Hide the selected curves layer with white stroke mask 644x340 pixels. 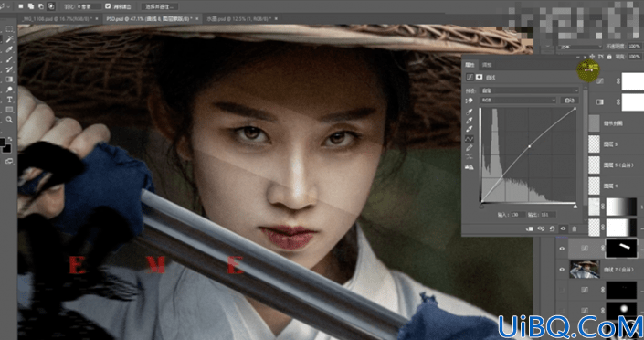[562, 249]
